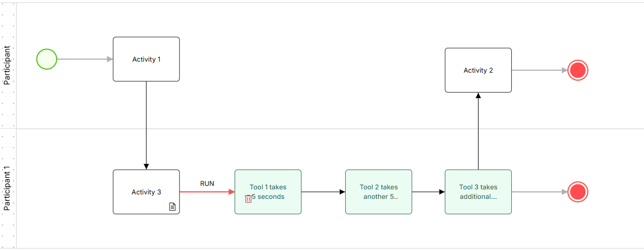Select the arrow between Tool 1 and Tool 2

(x=323, y=192)
